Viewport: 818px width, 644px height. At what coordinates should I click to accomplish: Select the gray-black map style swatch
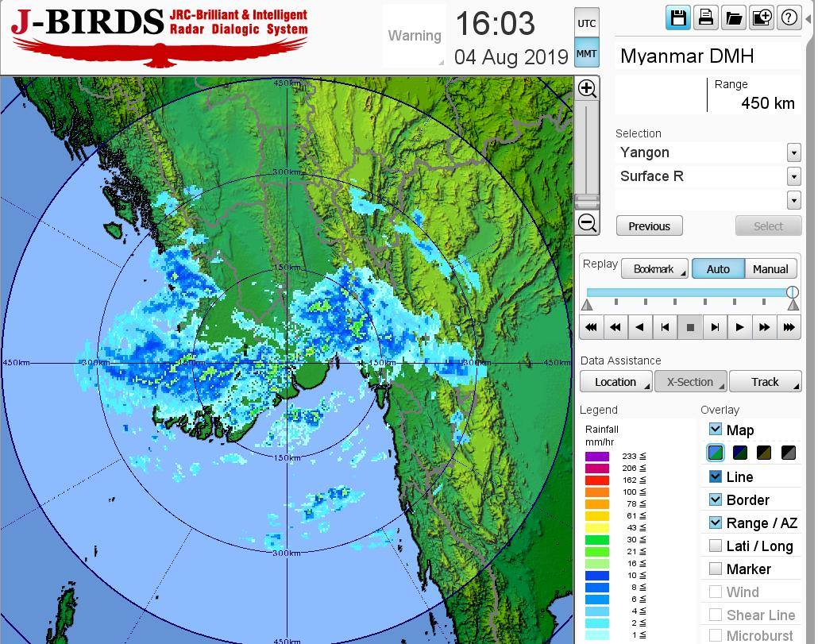pos(789,452)
